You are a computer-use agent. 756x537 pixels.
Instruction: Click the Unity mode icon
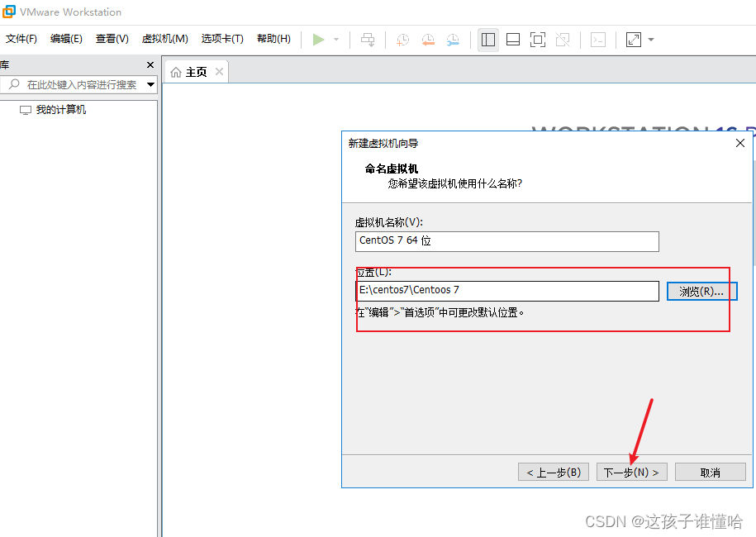(x=563, y=40)
